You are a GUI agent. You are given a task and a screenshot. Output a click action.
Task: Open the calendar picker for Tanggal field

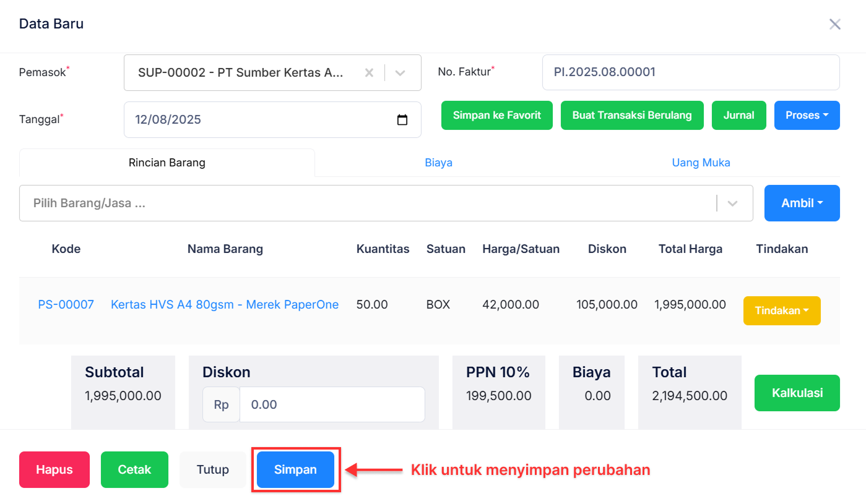(403, 119)
